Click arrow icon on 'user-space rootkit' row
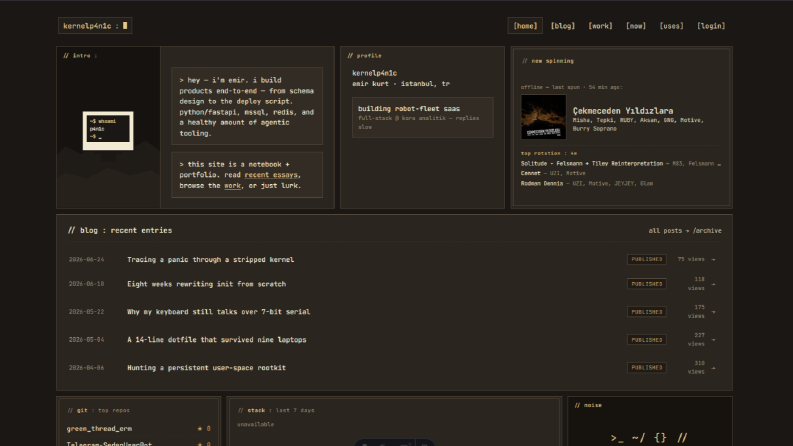The height and width of the screenshot is (446, 793). pos(714,368)
